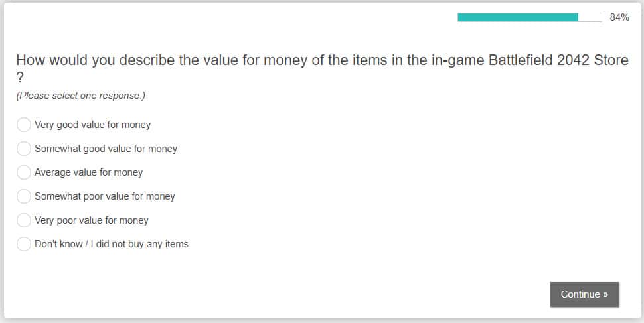The width and height of the screenshot is (644, 323).
Task: Choose the "Don't know / I did not buy any items" radio
Action: pyautogui.click(x=24, y=244)
